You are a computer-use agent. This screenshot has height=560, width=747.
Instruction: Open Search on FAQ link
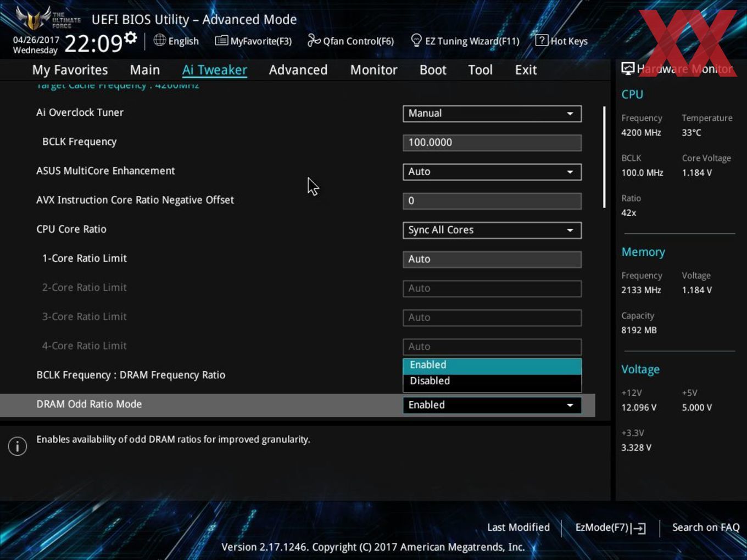[706, 528]
